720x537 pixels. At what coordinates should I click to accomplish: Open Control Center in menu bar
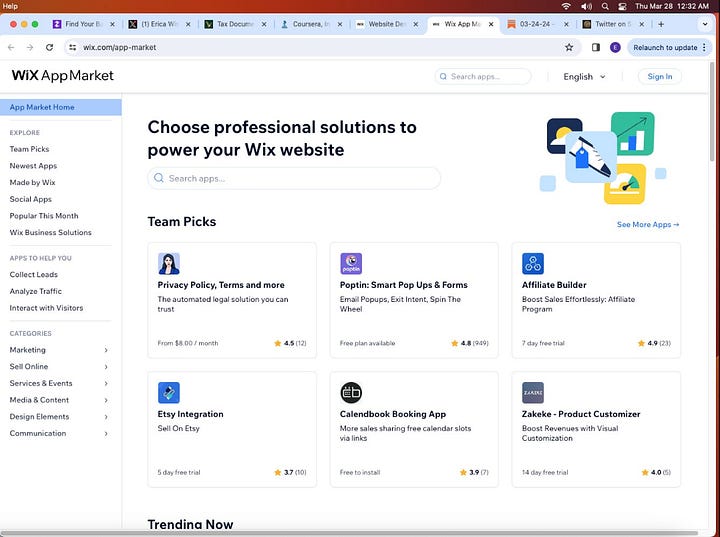622,6
